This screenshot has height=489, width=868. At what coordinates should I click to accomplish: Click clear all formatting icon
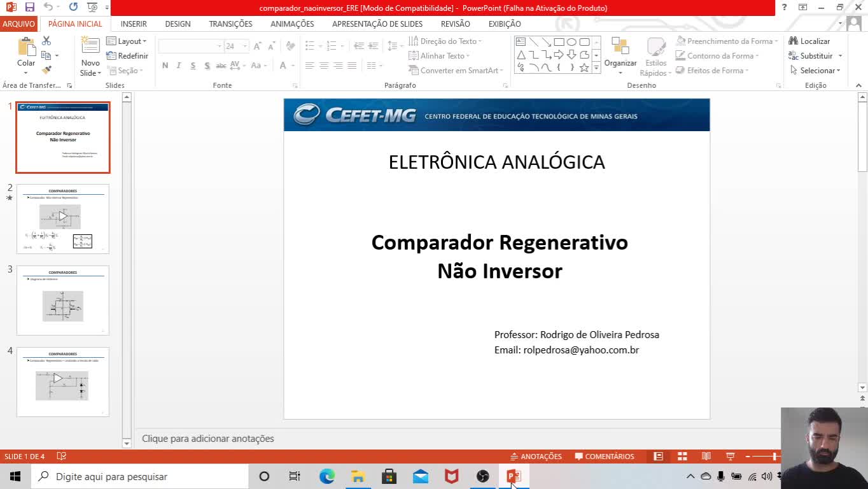(290, 46)
